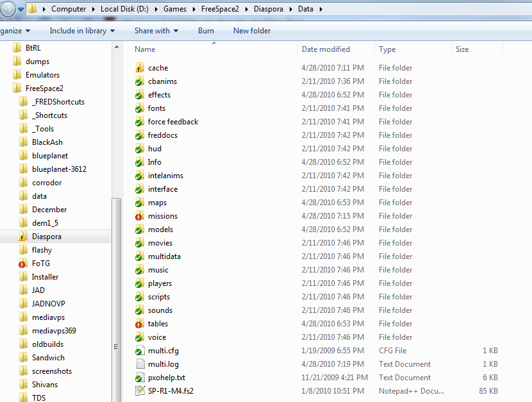Select the players folder icon

(x=140, y=283)
